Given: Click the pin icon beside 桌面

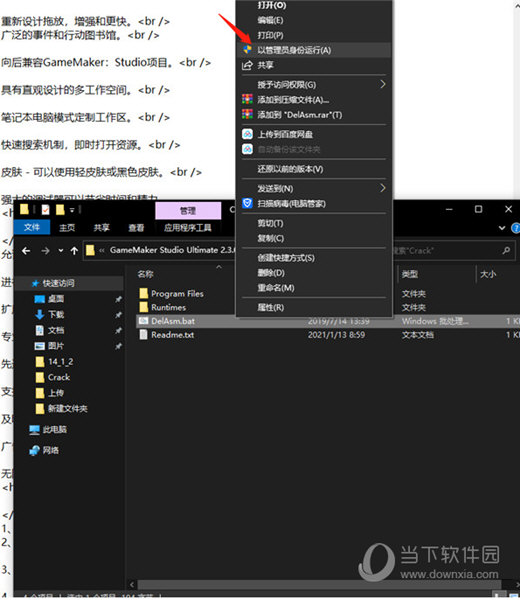Looking at the screenshot, I should click(x=119, y=299).
